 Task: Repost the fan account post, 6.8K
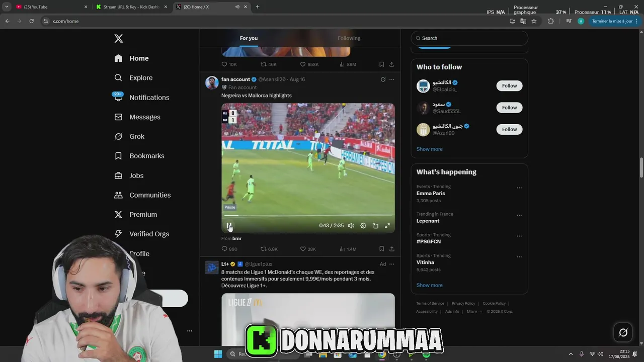269,249
